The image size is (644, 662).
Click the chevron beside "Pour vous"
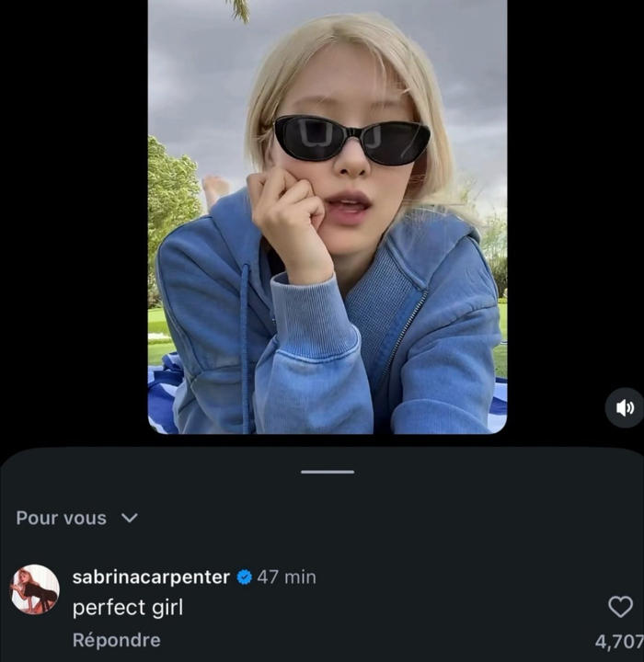coord(130,518)
